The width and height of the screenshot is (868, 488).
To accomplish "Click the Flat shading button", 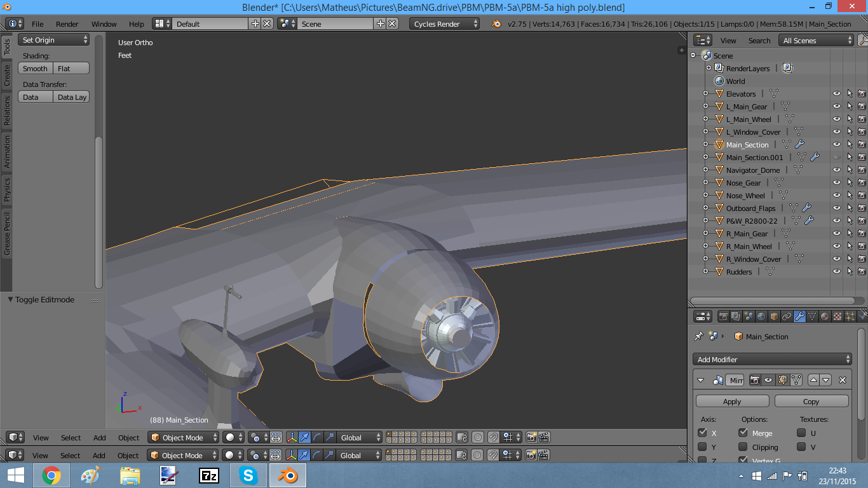I will click(x=71, y=68).
